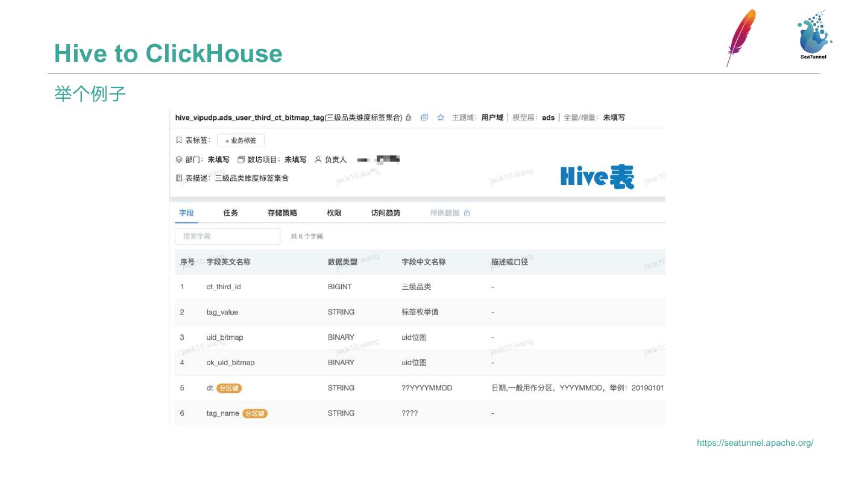This screenshot has width=868, height=488.
Task: Select the tag_name field name
Action: pyautogui.click(x=223, y=413)
